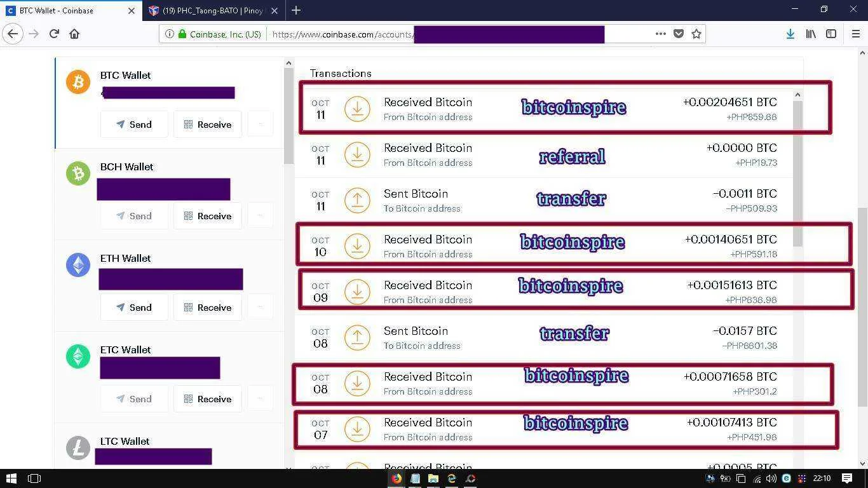The image size is (868, 488).
Task: Click the send icon for -0.0011 BTC
Action: 357,200
